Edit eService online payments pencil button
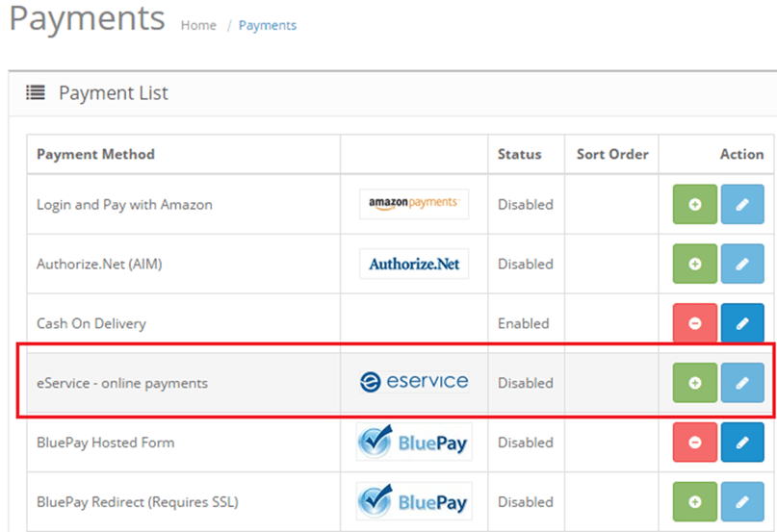Screen dimensions: 777x532 (x=742, y=383)
